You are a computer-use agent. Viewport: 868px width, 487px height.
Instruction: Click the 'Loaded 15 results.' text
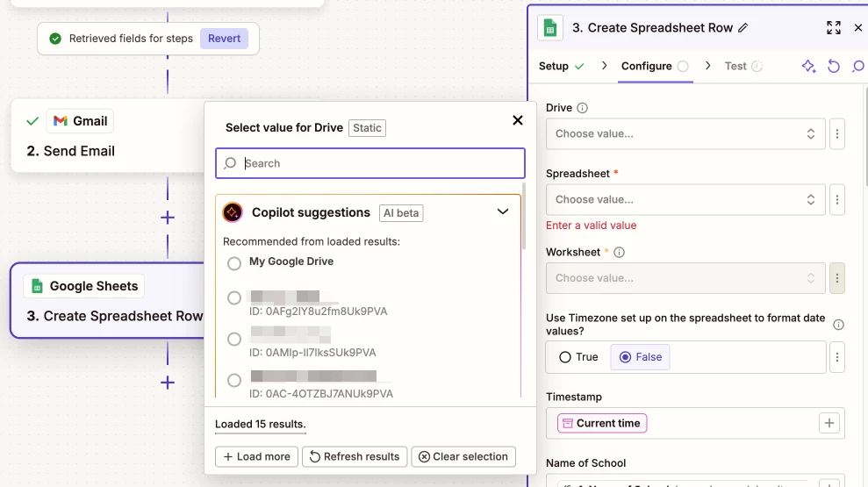click(260, 425)
